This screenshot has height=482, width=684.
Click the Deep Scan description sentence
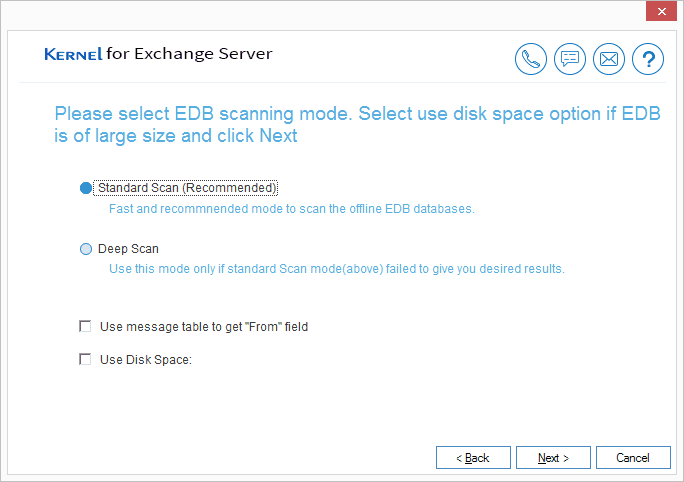tap(336, 269)
